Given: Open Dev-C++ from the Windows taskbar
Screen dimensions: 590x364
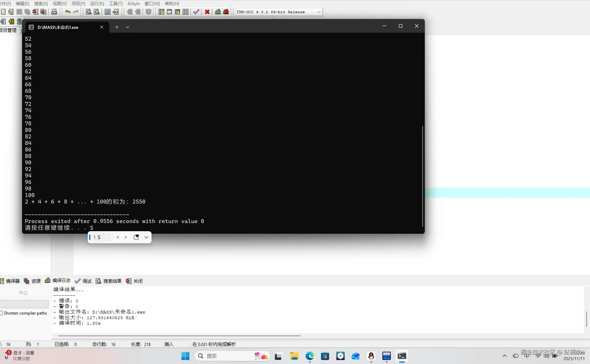Looking at the screenshot, I should pyautogui.click(x=386, y=356).
